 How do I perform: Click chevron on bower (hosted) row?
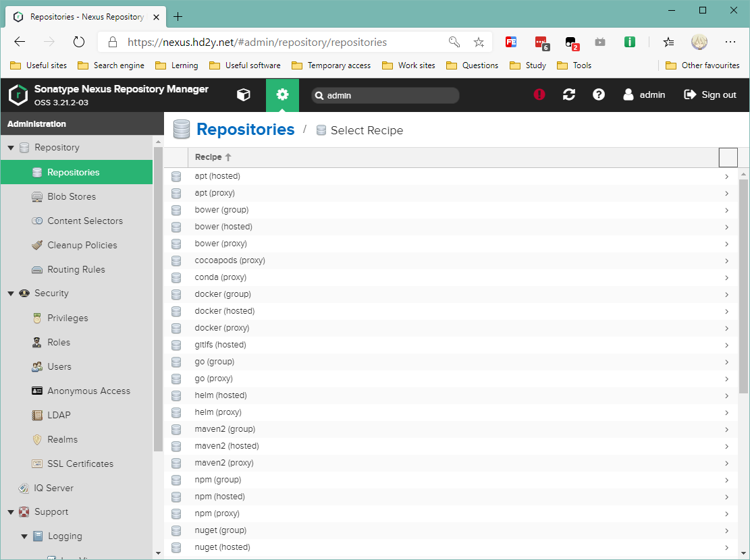pos(726,227)
